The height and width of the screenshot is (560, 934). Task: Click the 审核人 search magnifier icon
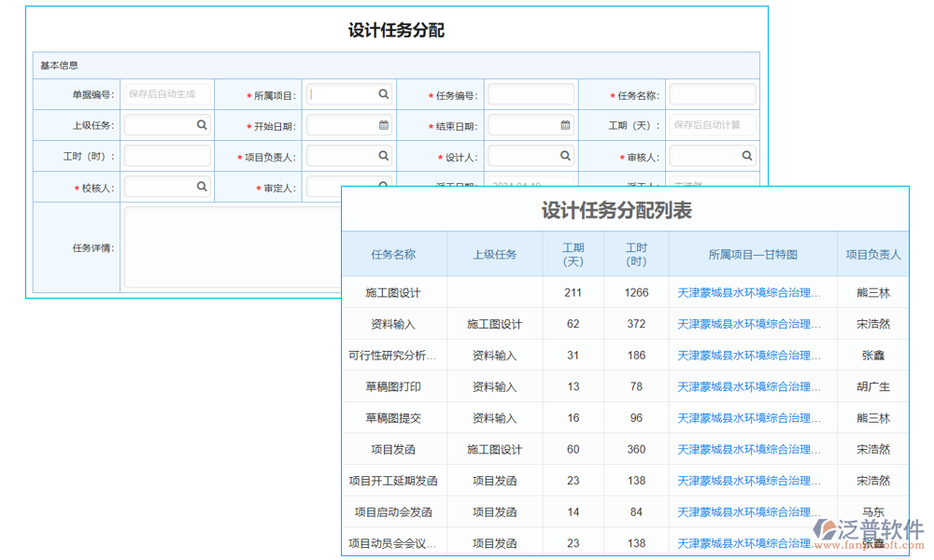click(x=746, y=155)
